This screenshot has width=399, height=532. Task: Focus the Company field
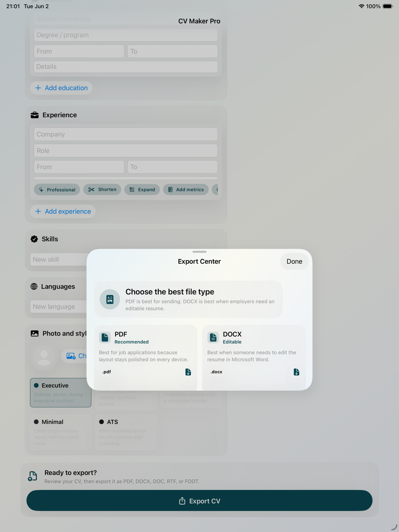click(126, 134)
